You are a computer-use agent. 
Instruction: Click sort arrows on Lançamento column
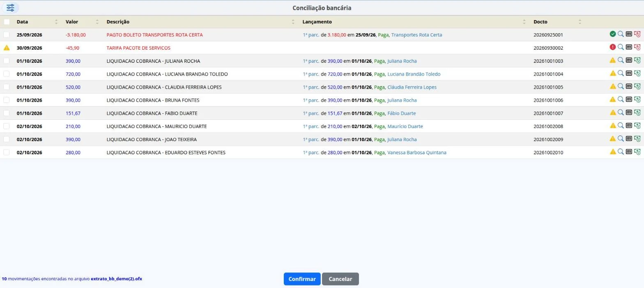[524, 22]
